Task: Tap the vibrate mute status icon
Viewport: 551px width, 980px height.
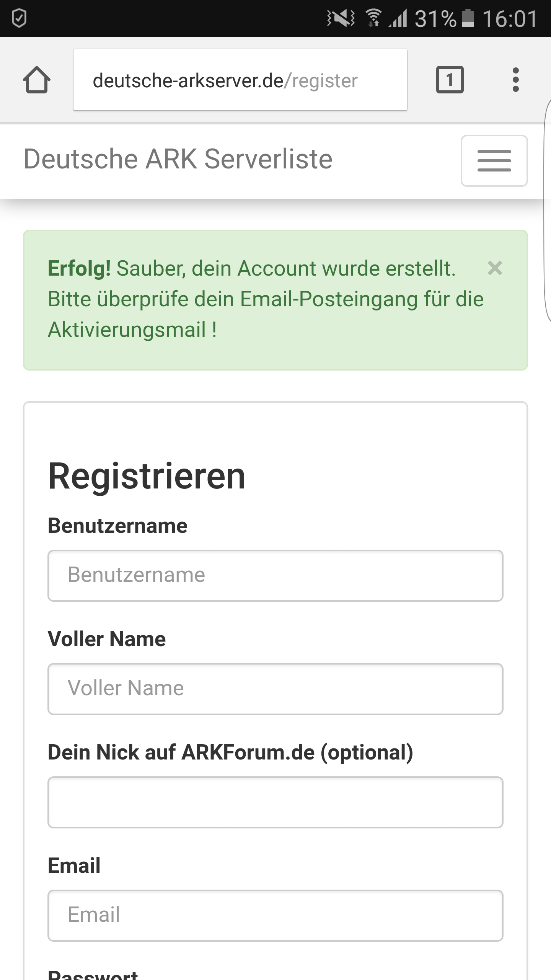Action: point(341,18)
